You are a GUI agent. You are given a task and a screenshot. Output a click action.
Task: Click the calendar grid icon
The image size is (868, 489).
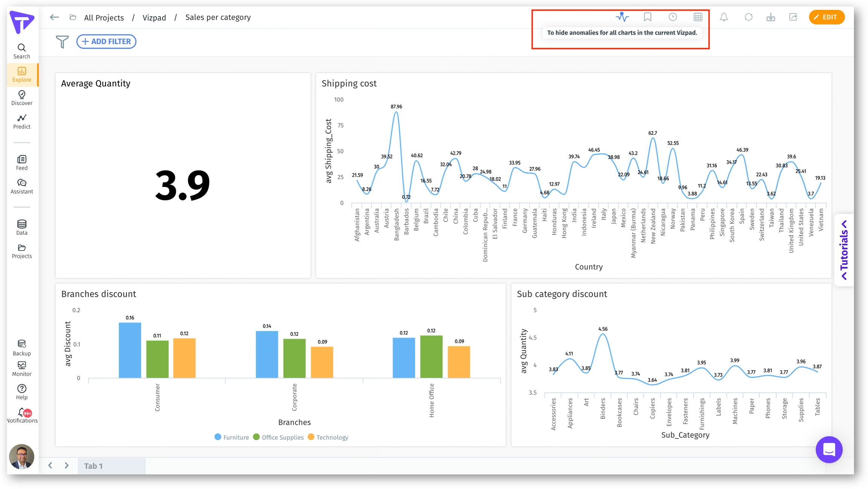698,17
